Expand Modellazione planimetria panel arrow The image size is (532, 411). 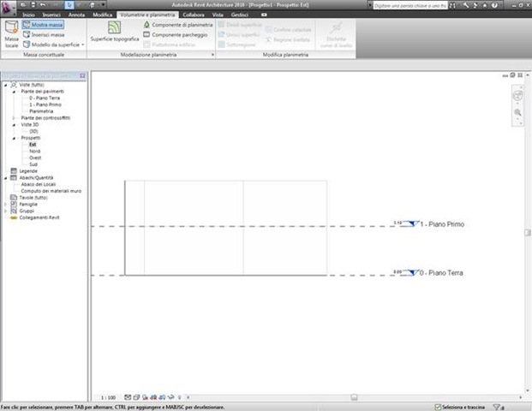click(212, 55)
